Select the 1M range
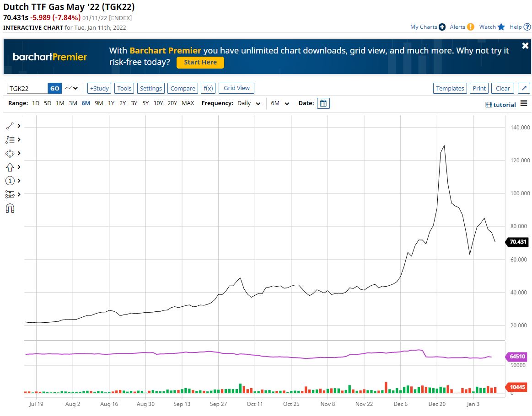The image size is (532, 416). 60,103
